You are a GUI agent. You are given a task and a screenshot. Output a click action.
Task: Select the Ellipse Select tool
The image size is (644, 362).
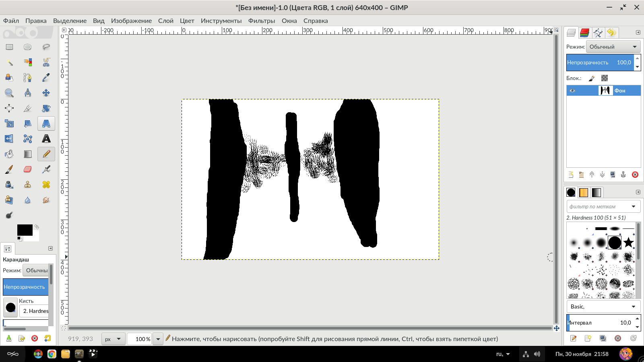coord(27,47)
